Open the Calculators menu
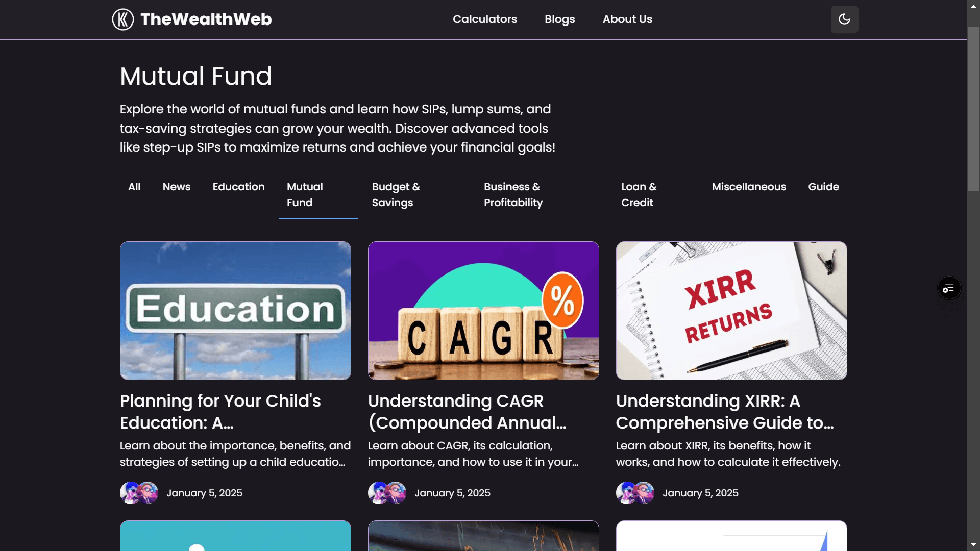 pos(484,19)
